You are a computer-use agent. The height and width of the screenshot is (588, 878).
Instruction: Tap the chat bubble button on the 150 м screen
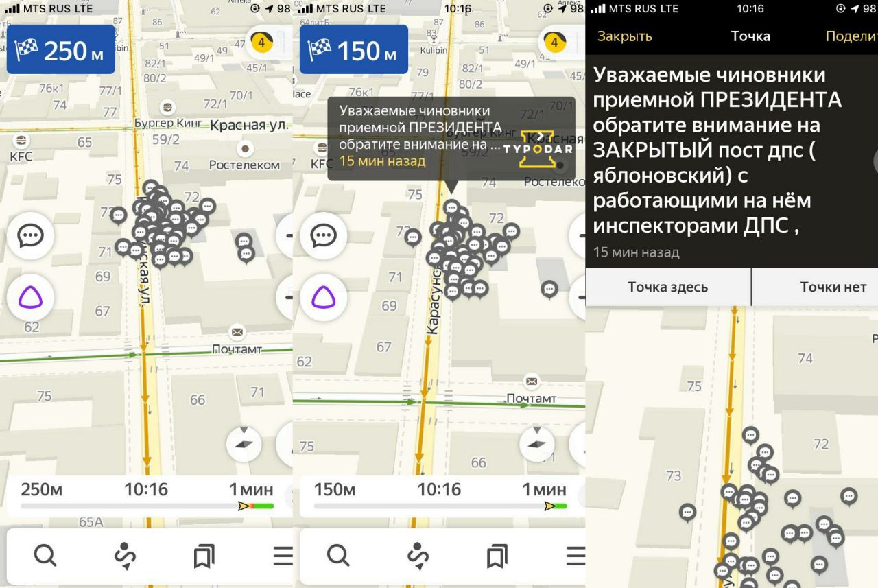click(x=324, y=236)
